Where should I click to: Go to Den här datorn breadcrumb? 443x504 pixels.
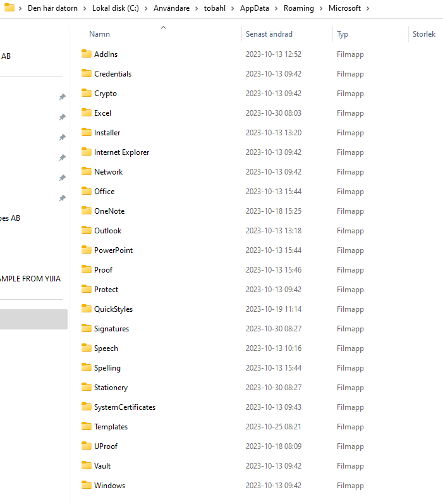coord(52,8)
